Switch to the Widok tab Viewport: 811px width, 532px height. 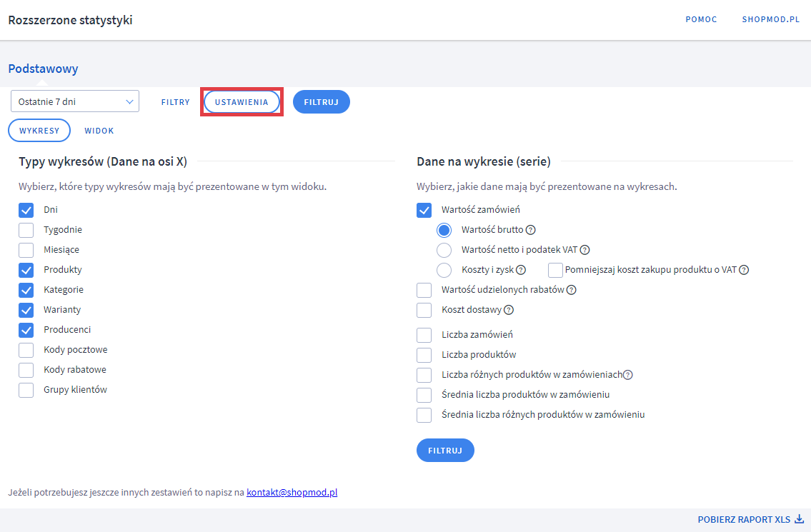99,131
